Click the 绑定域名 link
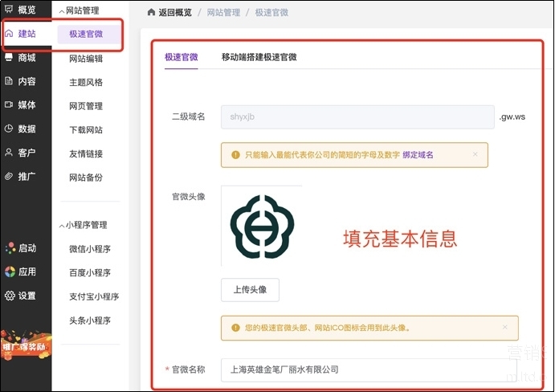The width and height of the screenshot is (555, 392). (x=418, y=154)
